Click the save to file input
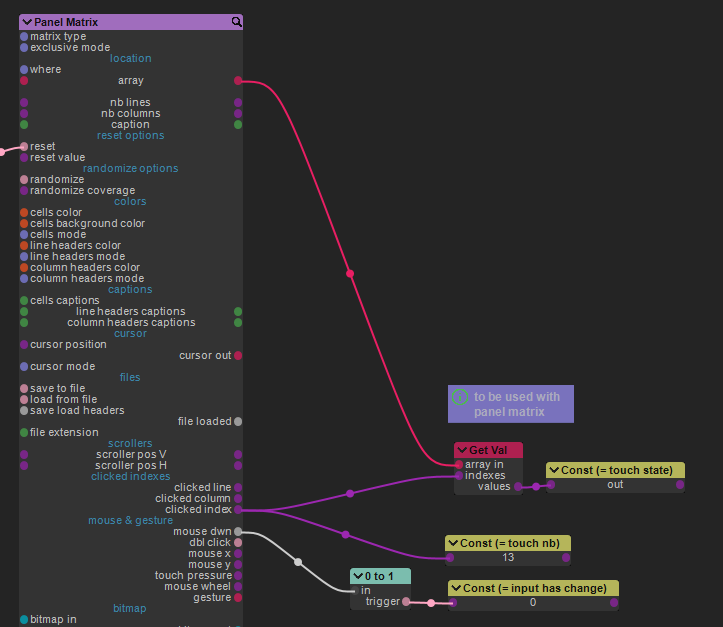Viewport: 723px width, 627px height. [x=24, y=388]
